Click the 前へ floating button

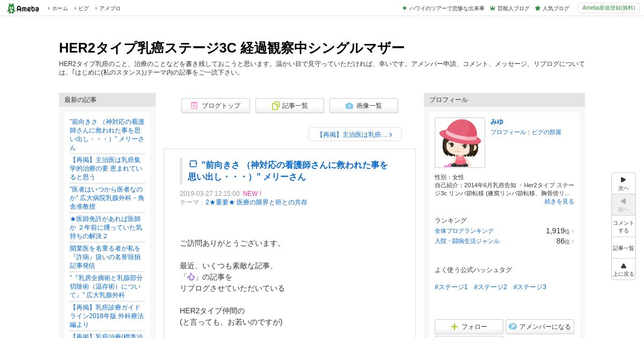coord(624,205)
